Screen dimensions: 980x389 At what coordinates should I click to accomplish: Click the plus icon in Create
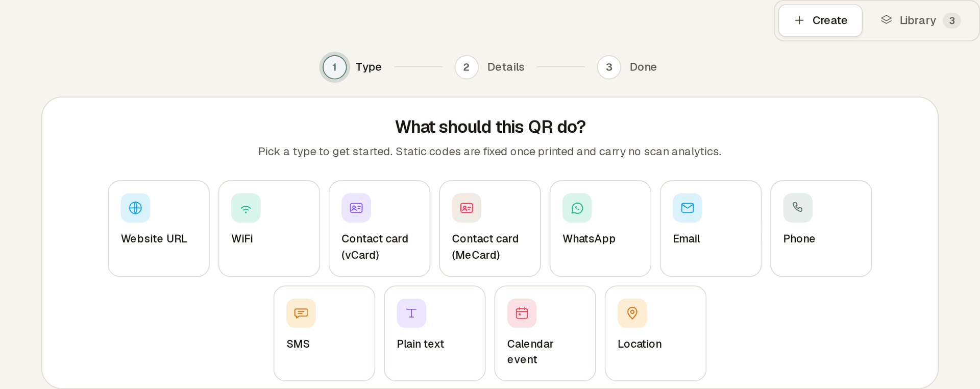click(x=799, y=20)
